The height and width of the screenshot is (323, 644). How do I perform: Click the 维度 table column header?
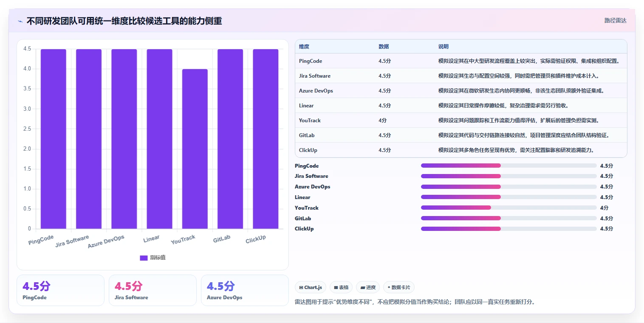point(304,47)
